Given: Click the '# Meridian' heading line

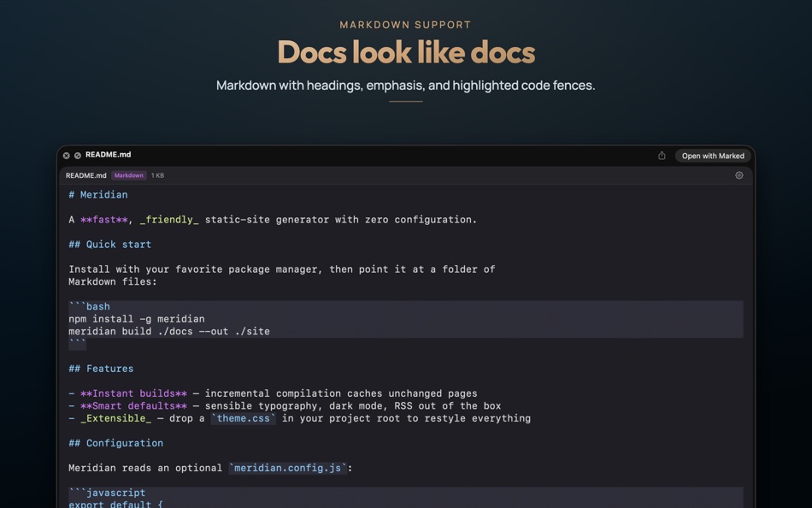Looking at the screenshot, I should (x=98, y=195).
